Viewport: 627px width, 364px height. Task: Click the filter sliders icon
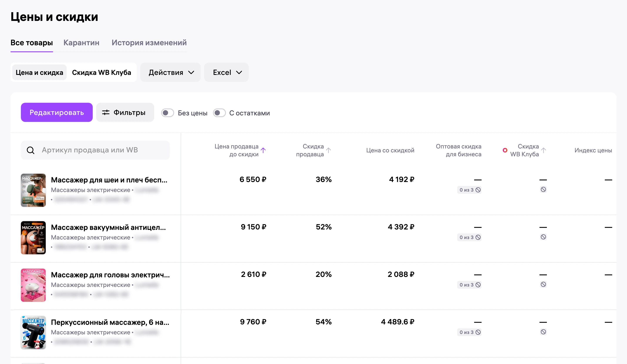[106, 113]
